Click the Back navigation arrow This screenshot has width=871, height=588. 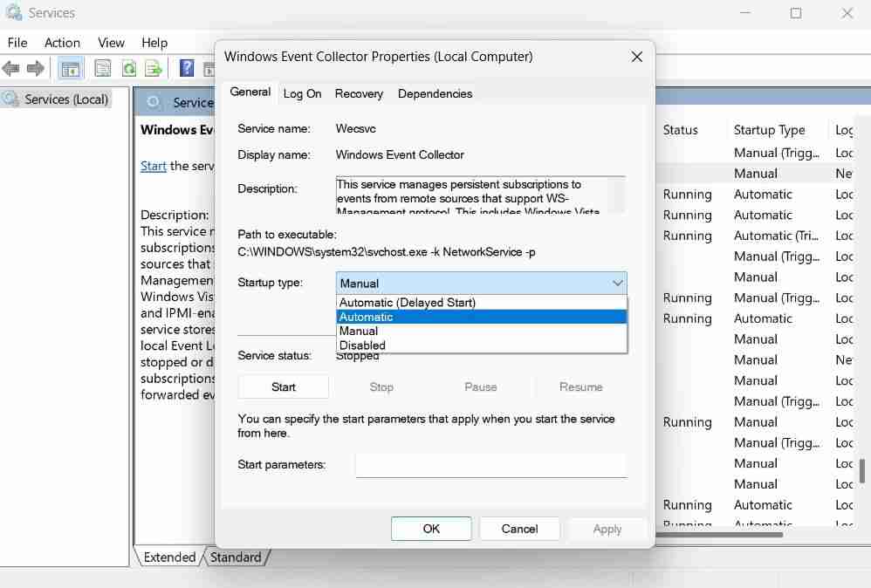11,67
